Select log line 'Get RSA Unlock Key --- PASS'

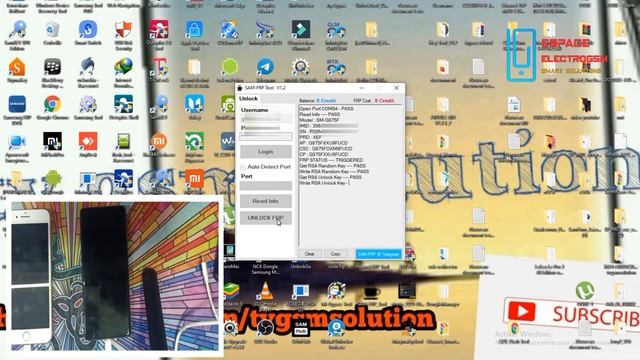330,178
